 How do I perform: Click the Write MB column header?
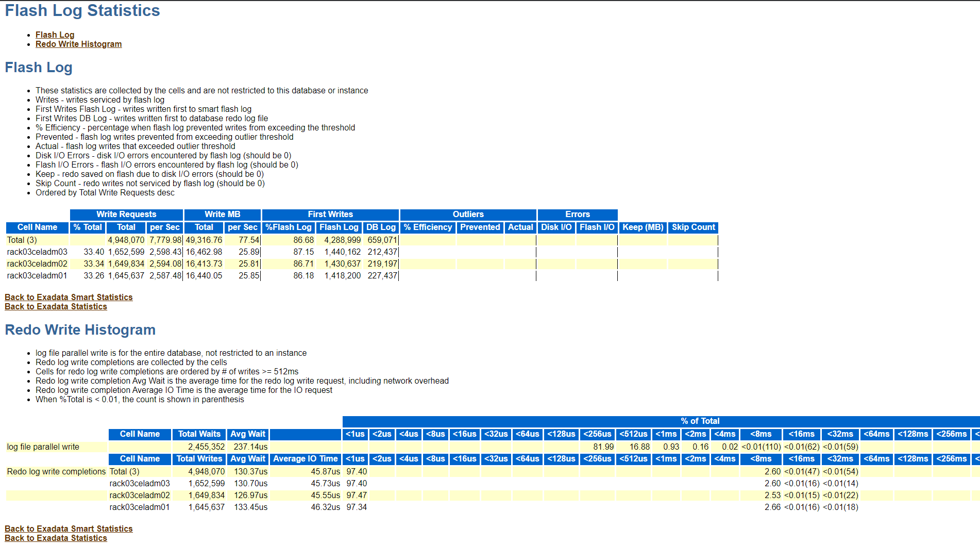click(222, 214)
